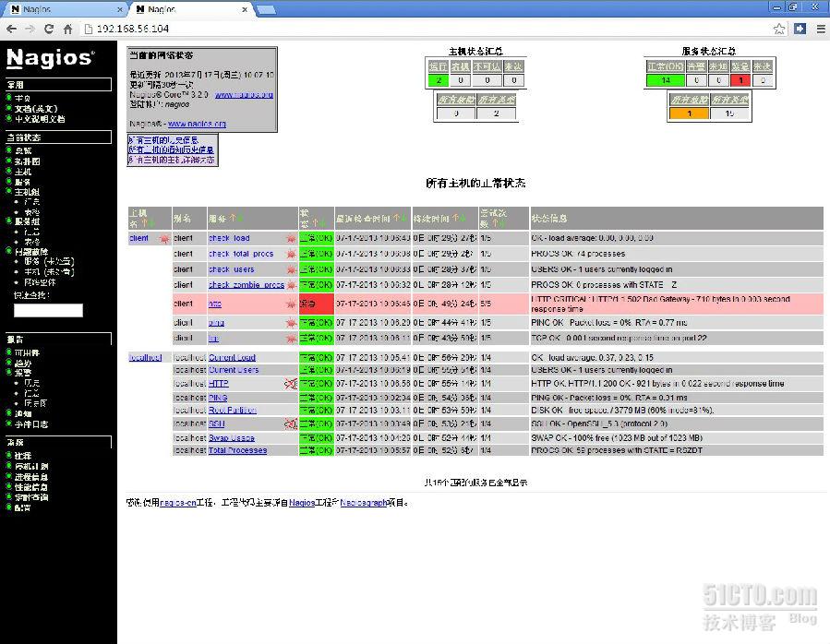The image size is (830, 644).
Task: Open the Root Partition service link
Action: 233,410
